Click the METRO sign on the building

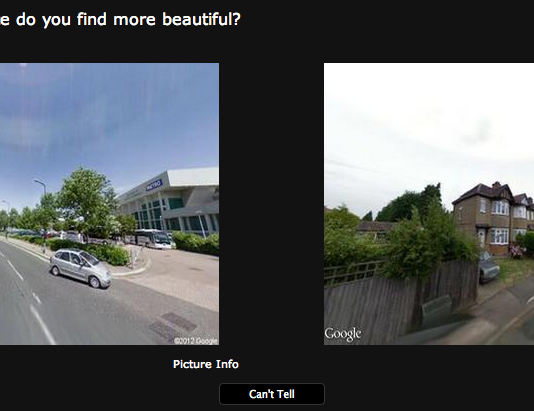click(x=154, y=185)
